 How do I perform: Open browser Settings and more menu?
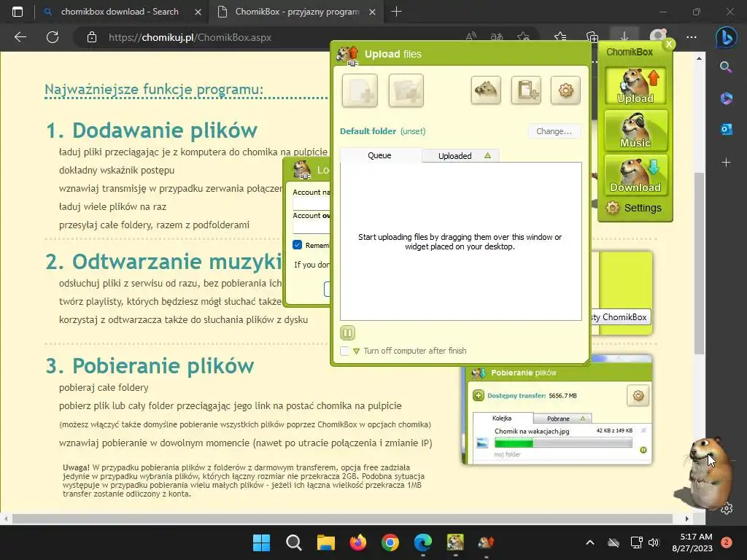(x=692, y=37)
